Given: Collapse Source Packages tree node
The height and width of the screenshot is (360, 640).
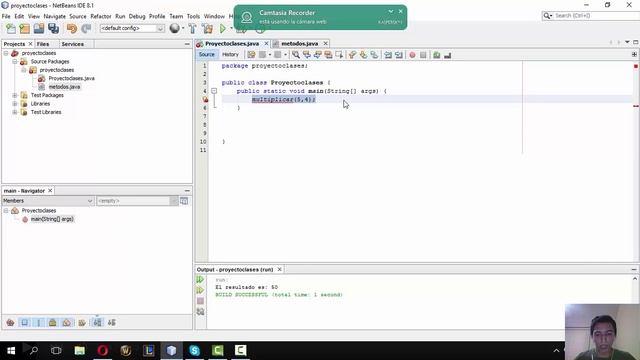Looking at the screenshot, I should tap(15, 62).
